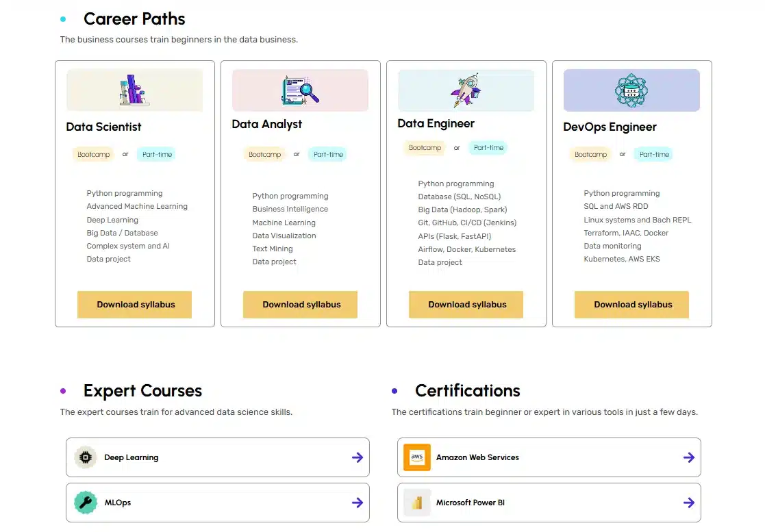Click the Deep Learning chip icon

pyautogui.click(x=86, y=457)
